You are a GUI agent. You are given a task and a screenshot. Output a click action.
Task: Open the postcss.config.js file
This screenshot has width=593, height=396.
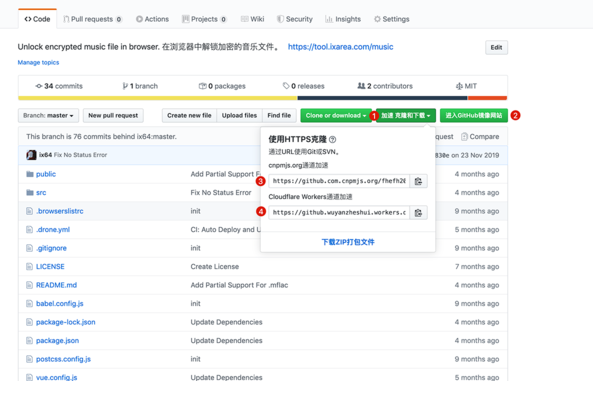coord(64,359)
